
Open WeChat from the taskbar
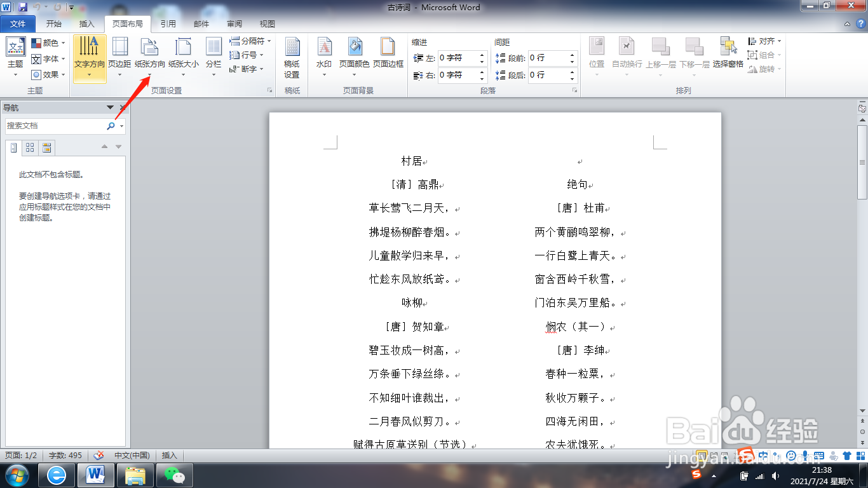175,475
